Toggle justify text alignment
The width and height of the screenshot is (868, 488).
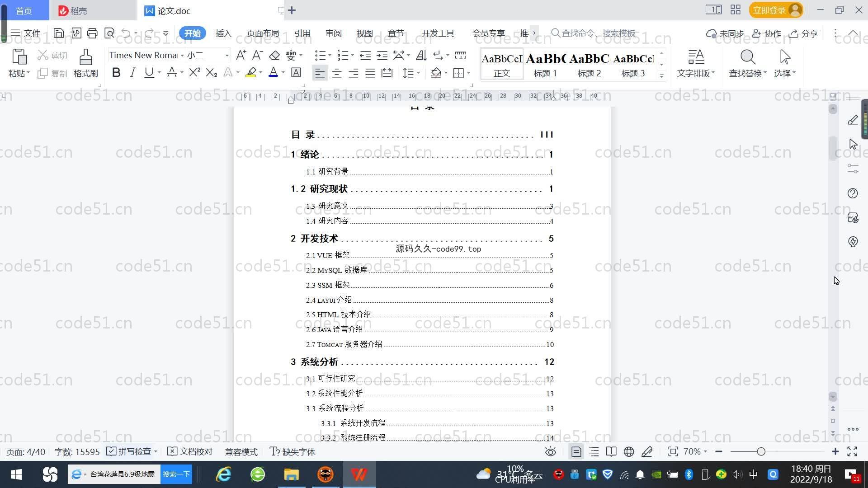pos(370,73)
